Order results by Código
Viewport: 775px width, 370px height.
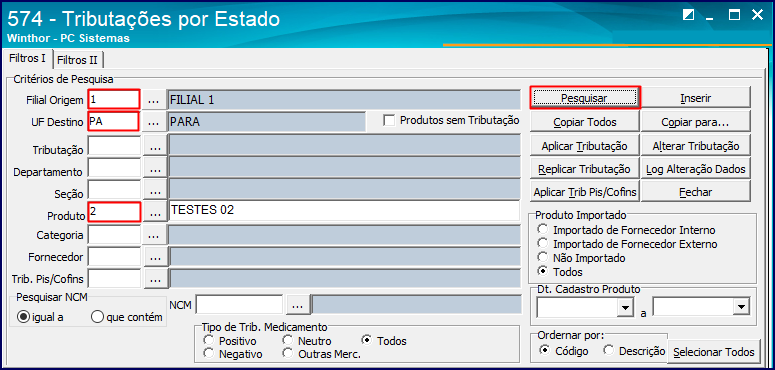point(545,350)
